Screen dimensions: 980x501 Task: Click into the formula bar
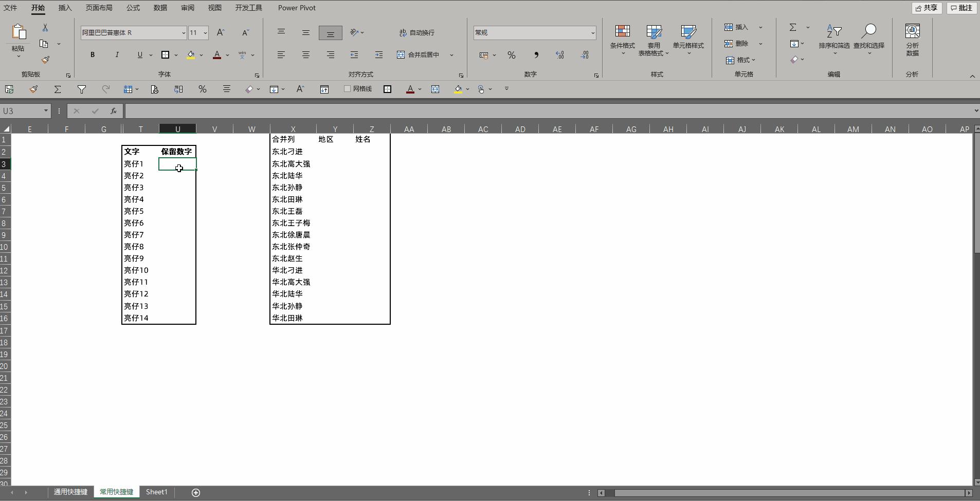[548, 111]
